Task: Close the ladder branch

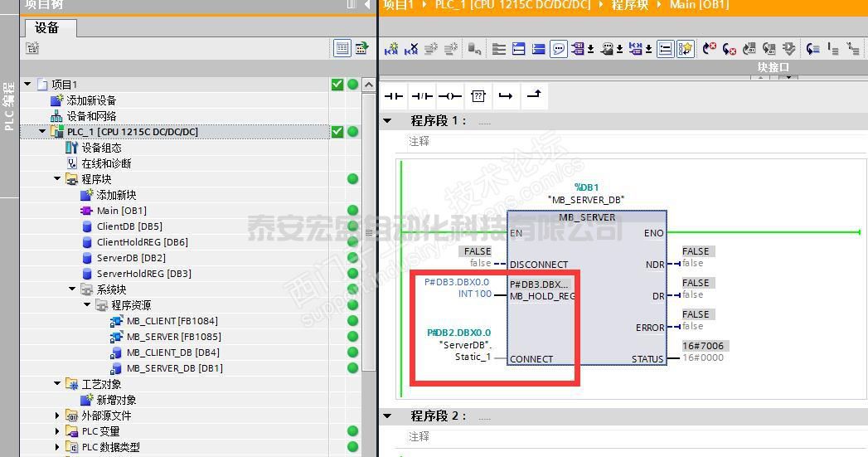Action: 534,96
